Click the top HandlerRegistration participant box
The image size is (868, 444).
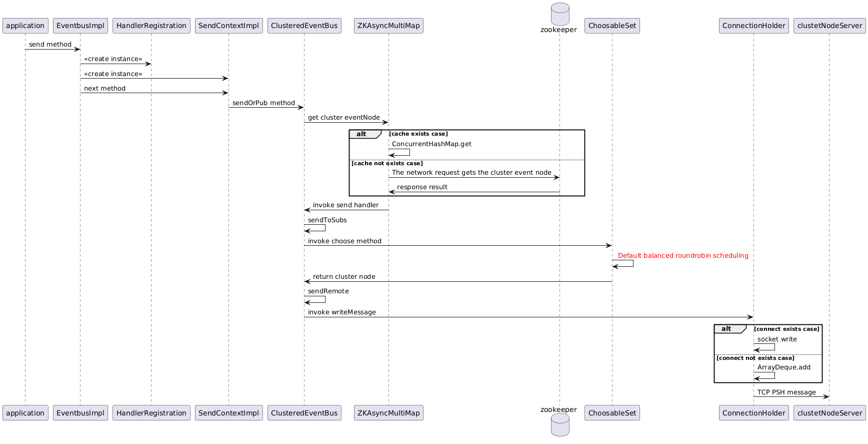tap(151, 26)
